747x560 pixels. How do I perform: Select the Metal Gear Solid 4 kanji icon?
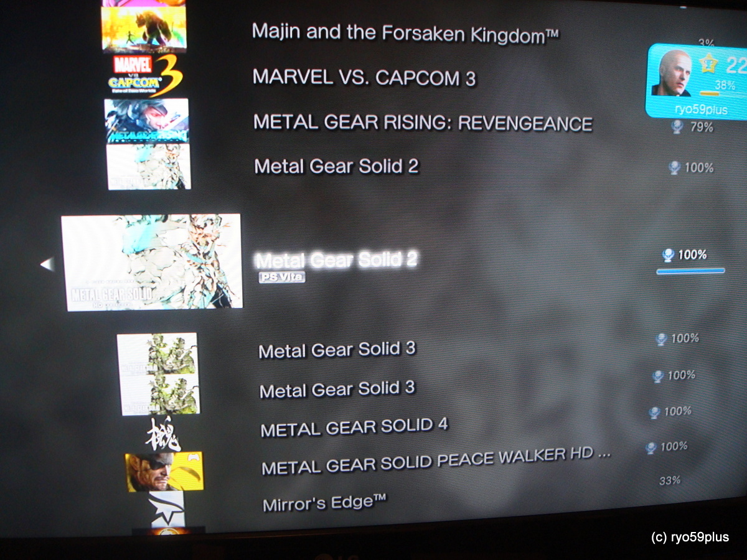(163, 434)
